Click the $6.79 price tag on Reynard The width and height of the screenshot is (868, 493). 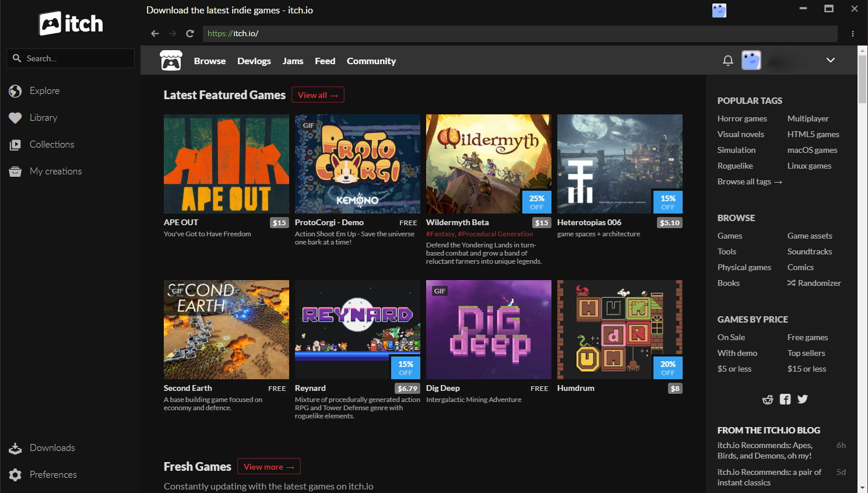pos(407,388)
